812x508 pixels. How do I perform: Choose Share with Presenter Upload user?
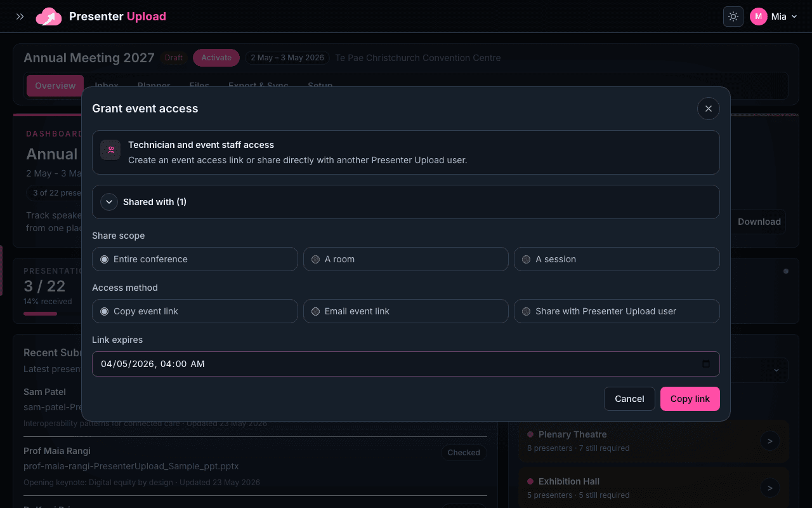coord(617,311)
